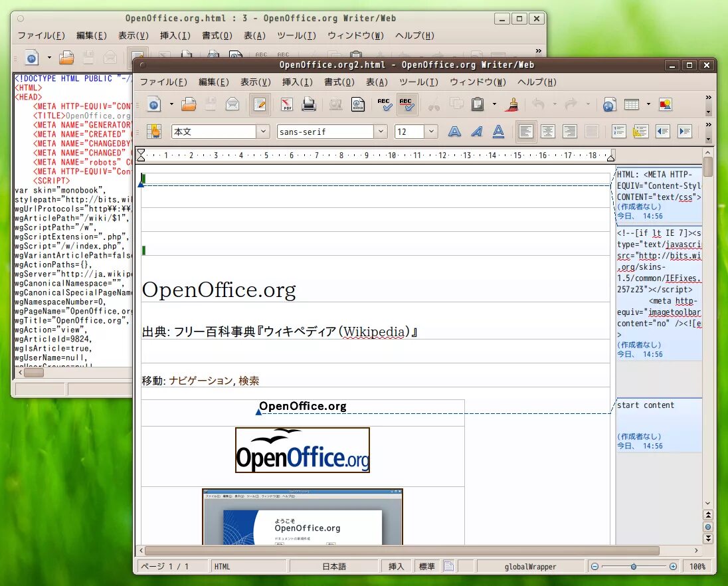Expand back window toolbar overflow chevron

(x=539, y=51)
